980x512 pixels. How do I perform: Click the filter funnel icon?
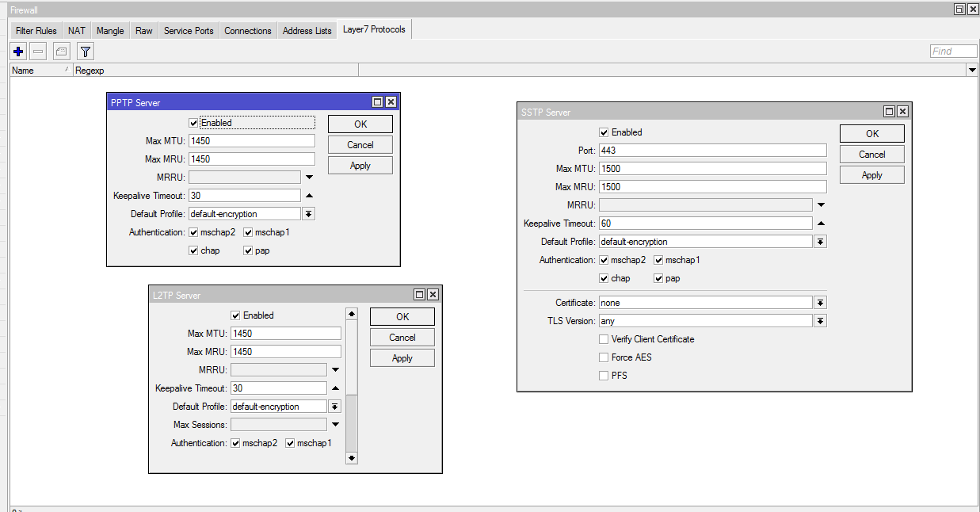point(86,52)
